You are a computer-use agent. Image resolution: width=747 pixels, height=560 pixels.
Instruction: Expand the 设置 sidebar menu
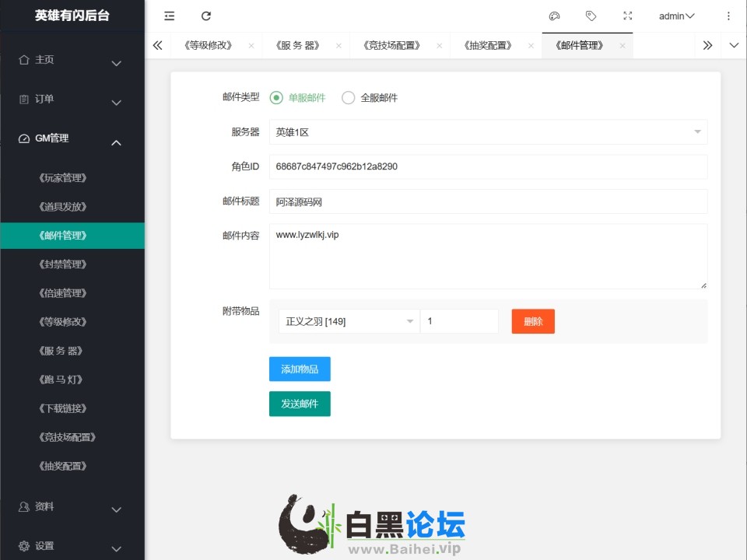[72, 546]
